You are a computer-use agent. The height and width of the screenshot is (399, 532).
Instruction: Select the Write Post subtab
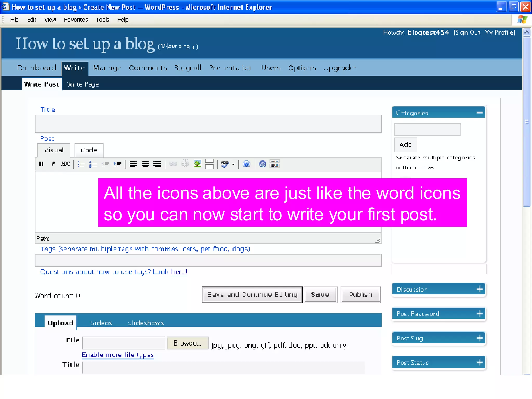coord(42,84)
